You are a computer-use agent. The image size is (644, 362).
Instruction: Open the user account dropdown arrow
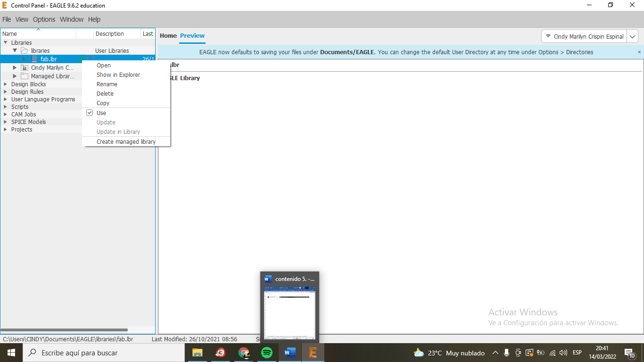click(x=633, y=36)
